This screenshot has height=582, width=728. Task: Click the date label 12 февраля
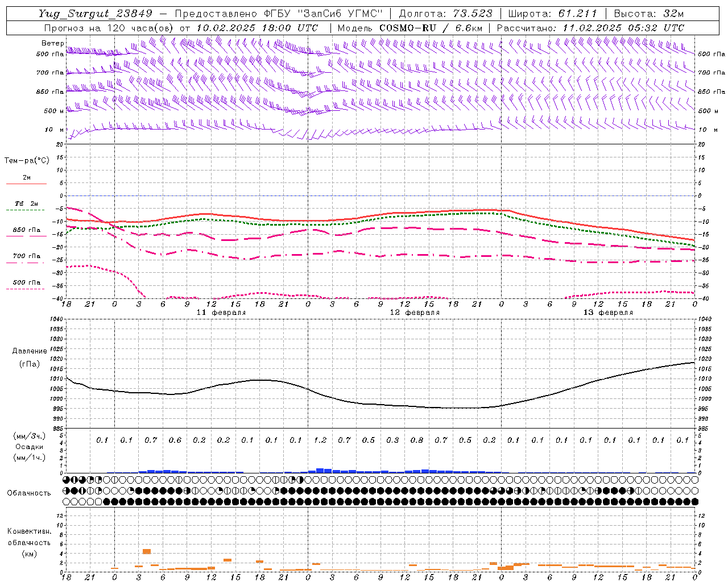click(415, 313)
